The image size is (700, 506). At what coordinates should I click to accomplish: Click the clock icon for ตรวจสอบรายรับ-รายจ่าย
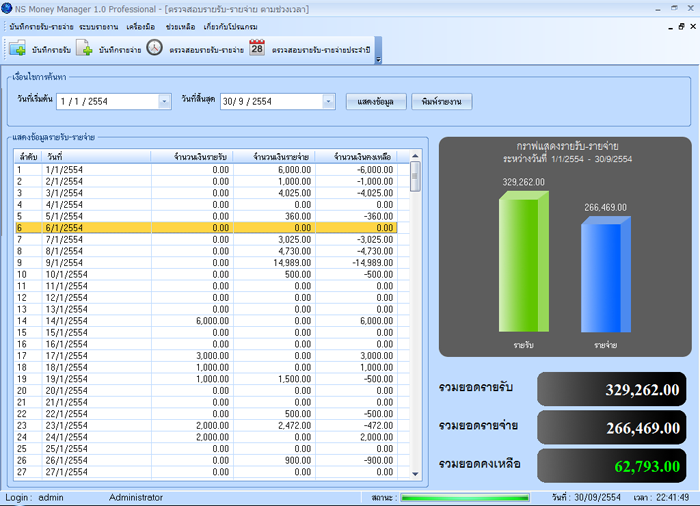[x=154, y=47]
